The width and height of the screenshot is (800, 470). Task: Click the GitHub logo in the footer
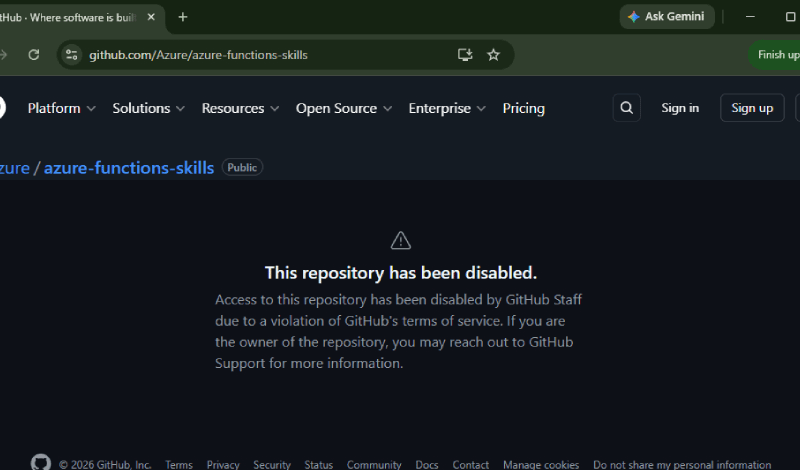[x=41, y=462]
